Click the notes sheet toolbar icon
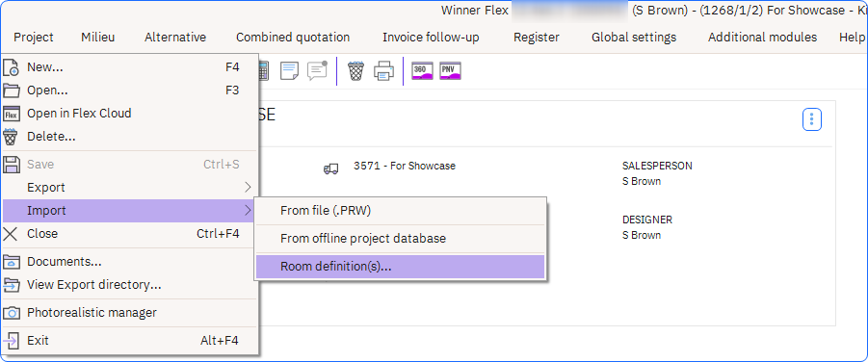This screenshot has width=868, height=362. click(x=290, y=71)
